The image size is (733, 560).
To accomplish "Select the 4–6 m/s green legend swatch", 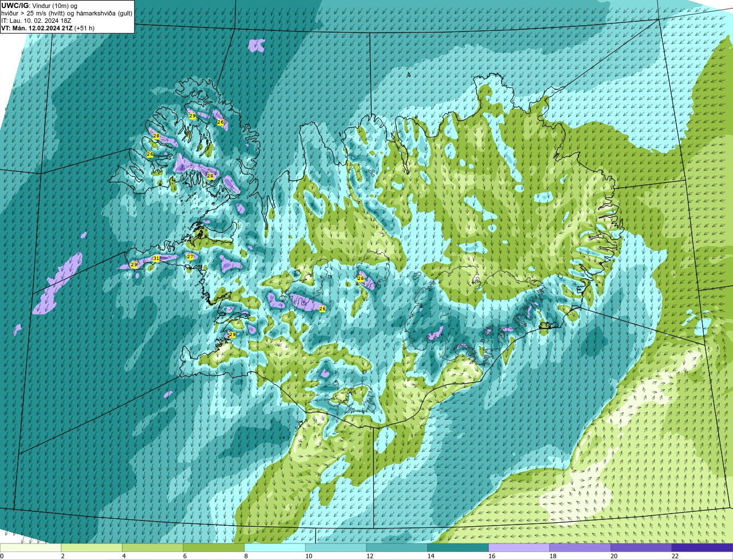I will 153,548.
